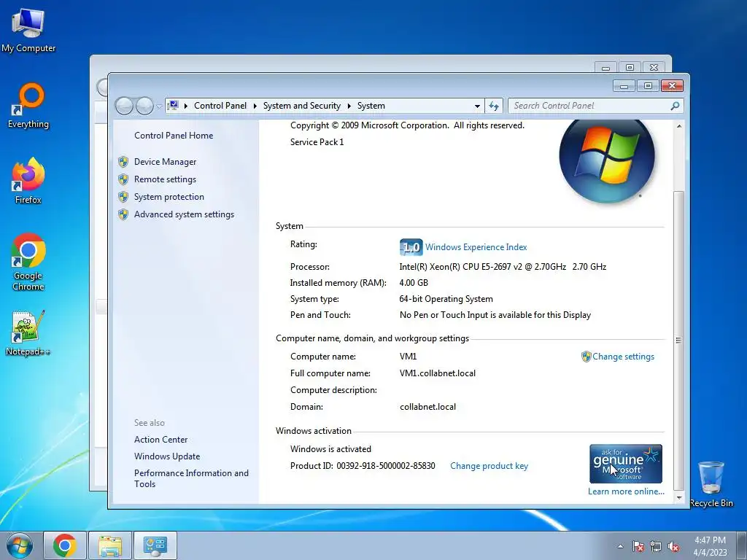Click the processor name text
Image resolution: width=747 pixels, height=560 pixels.
pyautogui.click(x=503, y=267)
